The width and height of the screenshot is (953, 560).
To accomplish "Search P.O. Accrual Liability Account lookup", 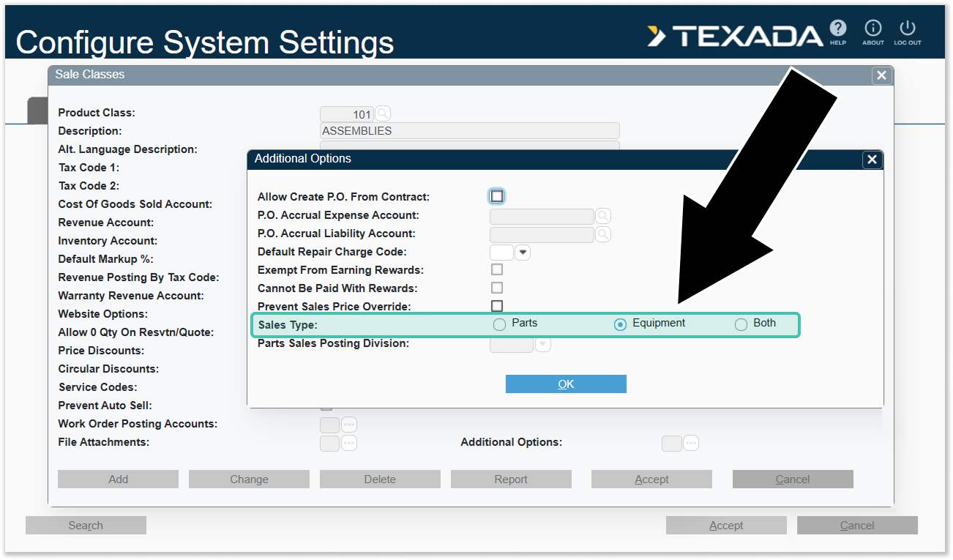I will [x=602, y=234].
